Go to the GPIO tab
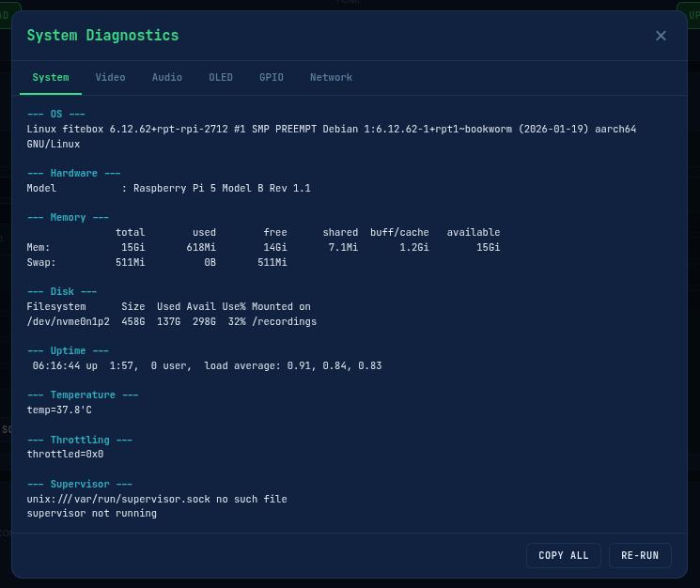This screenshot has height=588, width=700. [x=271, y=77]
